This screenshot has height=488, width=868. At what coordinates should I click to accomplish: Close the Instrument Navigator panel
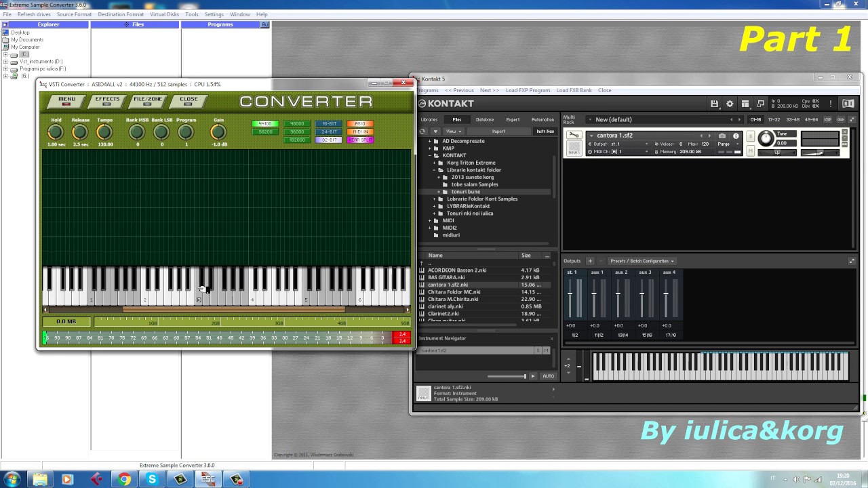[551, 338]
